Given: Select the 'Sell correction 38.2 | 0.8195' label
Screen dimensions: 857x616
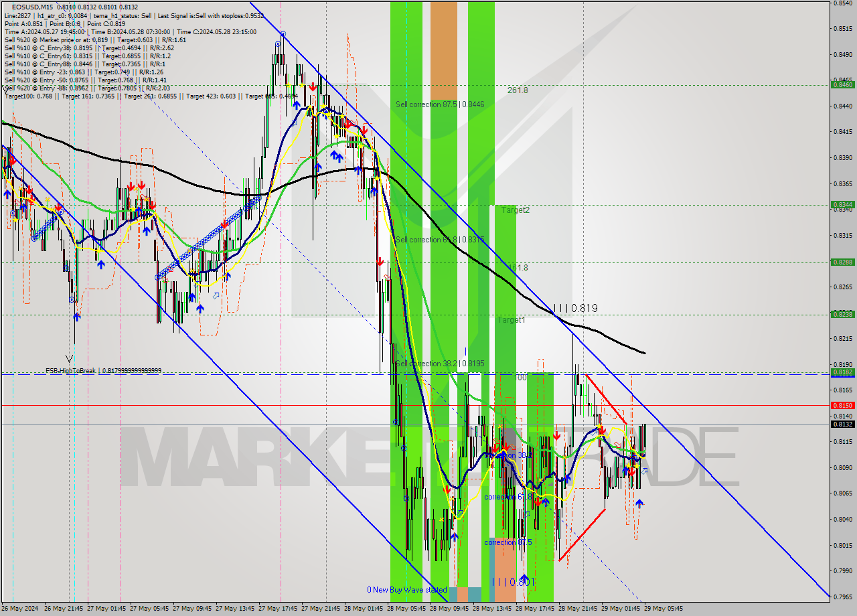Looking at the screenshot, I should click(440, 364).
